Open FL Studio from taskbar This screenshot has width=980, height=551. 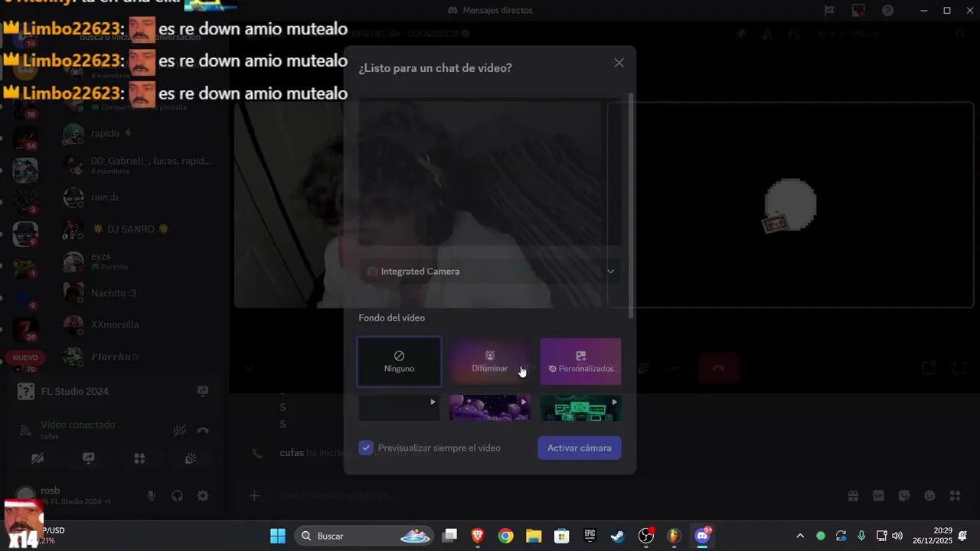pos(674,536)
